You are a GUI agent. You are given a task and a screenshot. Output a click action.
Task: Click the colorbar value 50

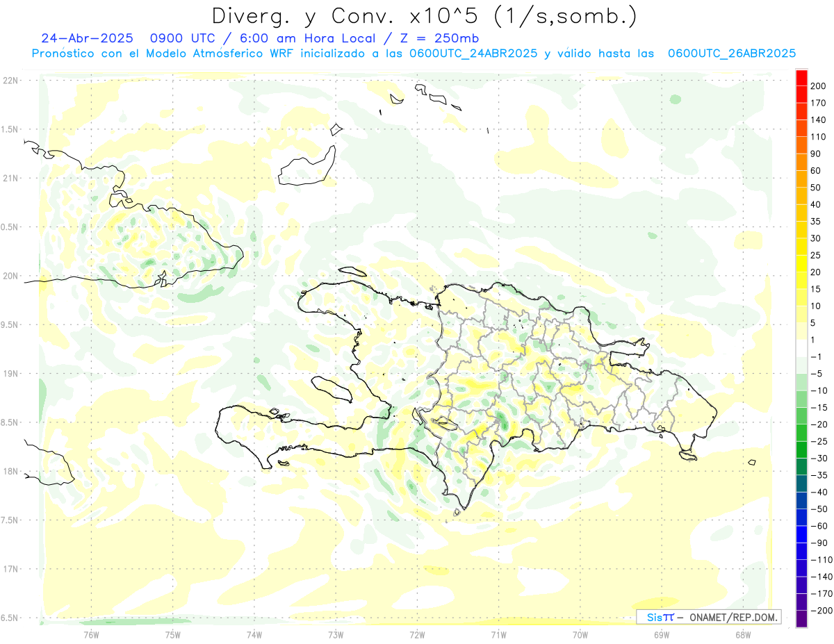(x=816, y=188)
